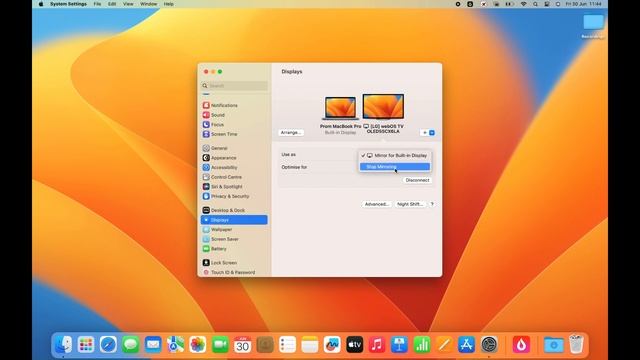Open the add display plus dropdown

pyautogui.click(x=428, y=133)
